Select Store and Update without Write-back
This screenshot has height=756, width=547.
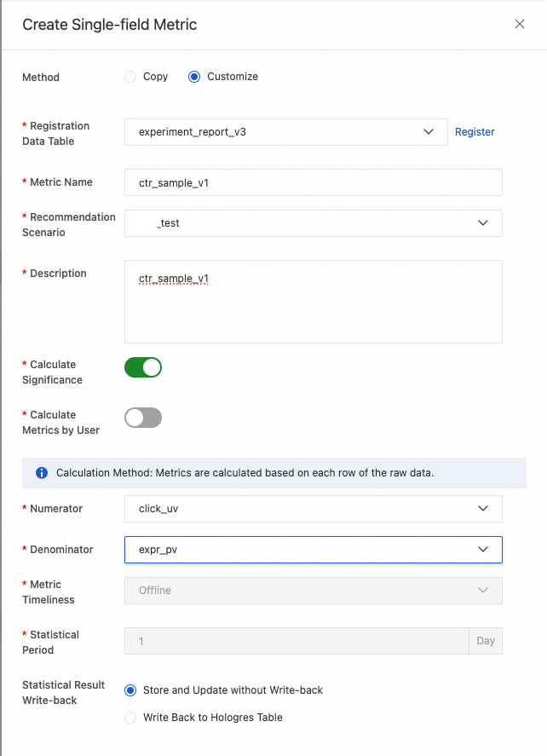click(x=130, y=690)
